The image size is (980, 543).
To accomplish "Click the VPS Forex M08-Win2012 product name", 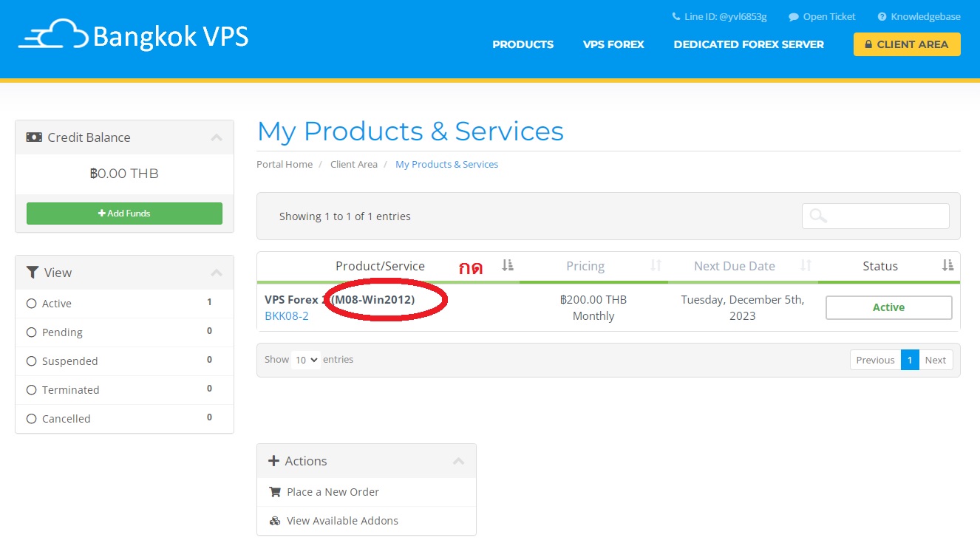I will 340,300.
